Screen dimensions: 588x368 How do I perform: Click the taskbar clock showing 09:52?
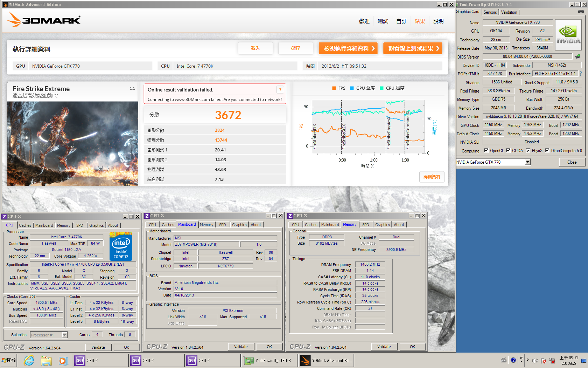(569, 360)
